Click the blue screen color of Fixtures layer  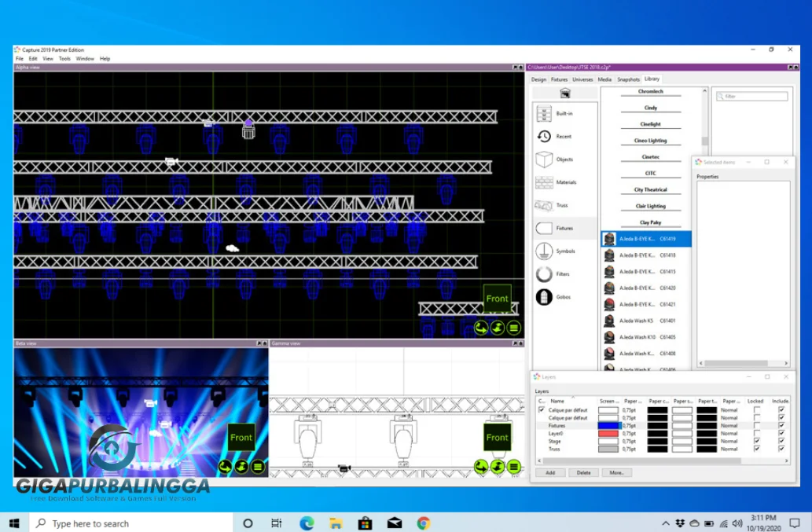tap(608, 425)
